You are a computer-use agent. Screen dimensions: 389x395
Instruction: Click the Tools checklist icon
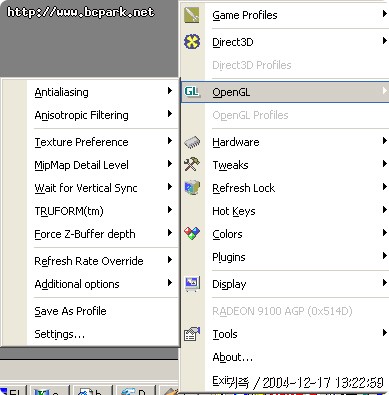click(x=192, y=334)
